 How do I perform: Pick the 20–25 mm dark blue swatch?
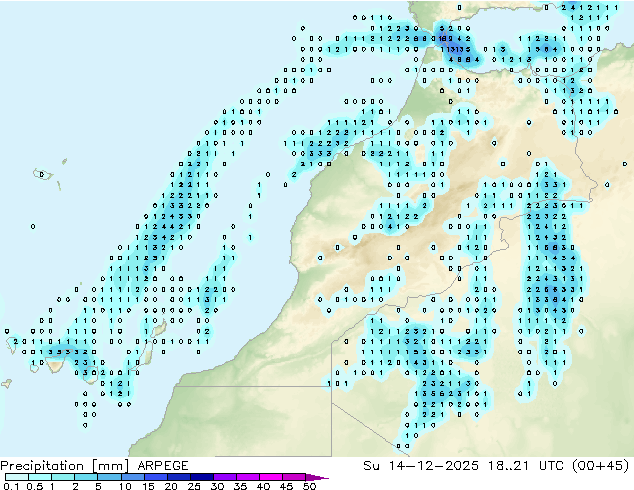point(178,477)
